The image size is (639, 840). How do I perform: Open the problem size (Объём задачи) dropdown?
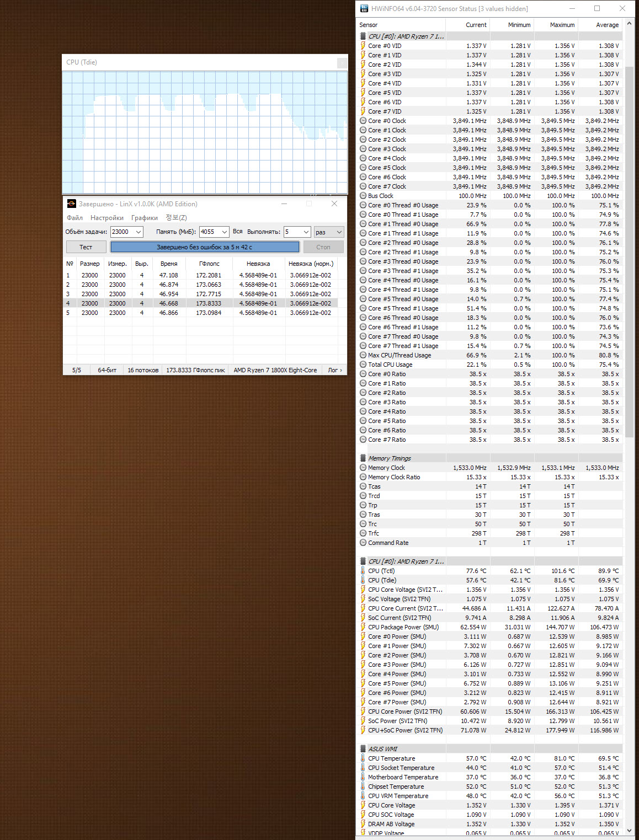[139, 232]
